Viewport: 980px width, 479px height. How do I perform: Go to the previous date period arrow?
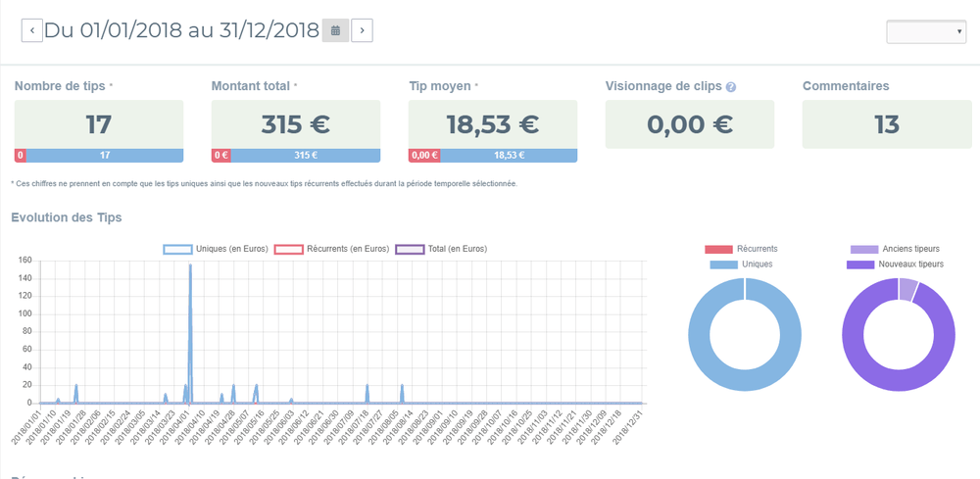(x=32, y=30)
